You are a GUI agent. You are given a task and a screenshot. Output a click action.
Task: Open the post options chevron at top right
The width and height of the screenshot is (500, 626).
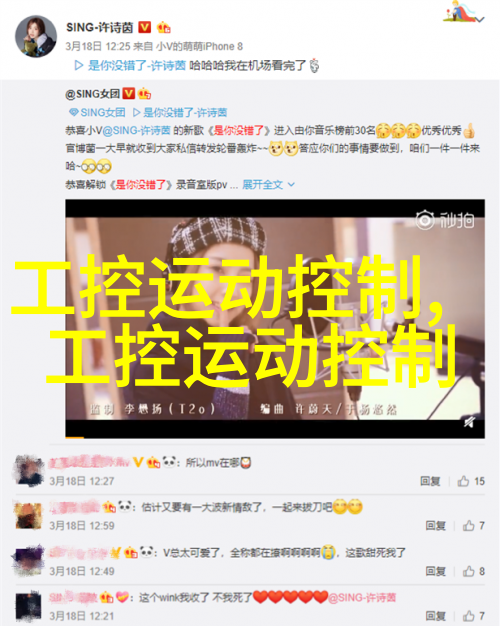pos(481,19)
